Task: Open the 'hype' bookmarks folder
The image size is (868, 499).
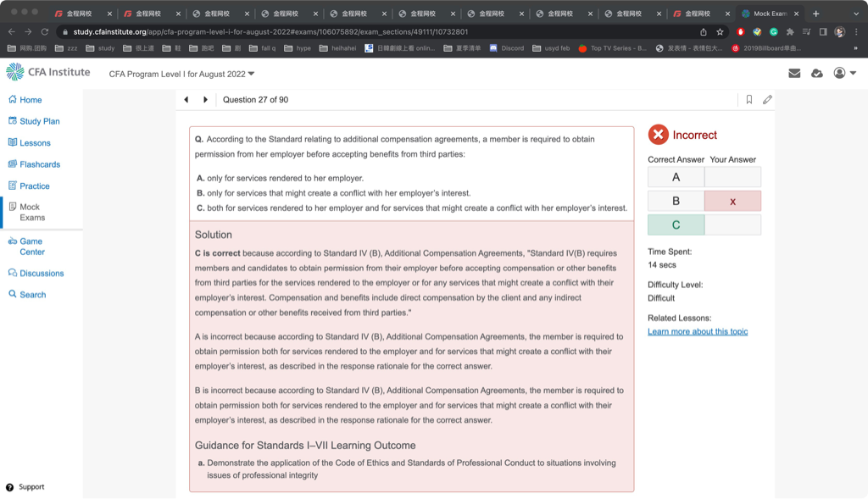Action: [x=298, y=48]
